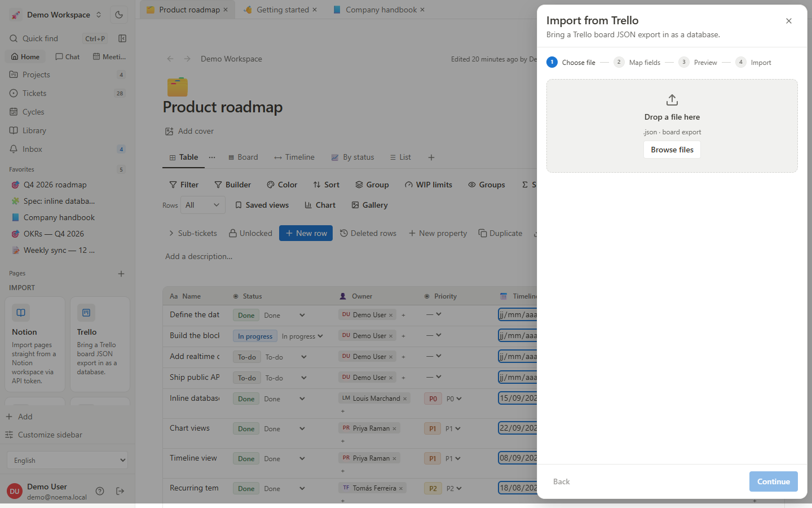Open WIP limits settings
Screen dimensions: 812x508
click(429, 185)
